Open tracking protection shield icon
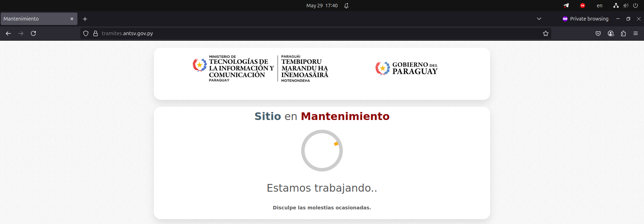This screenshot has width=644, height=224. tap(86, 33)
